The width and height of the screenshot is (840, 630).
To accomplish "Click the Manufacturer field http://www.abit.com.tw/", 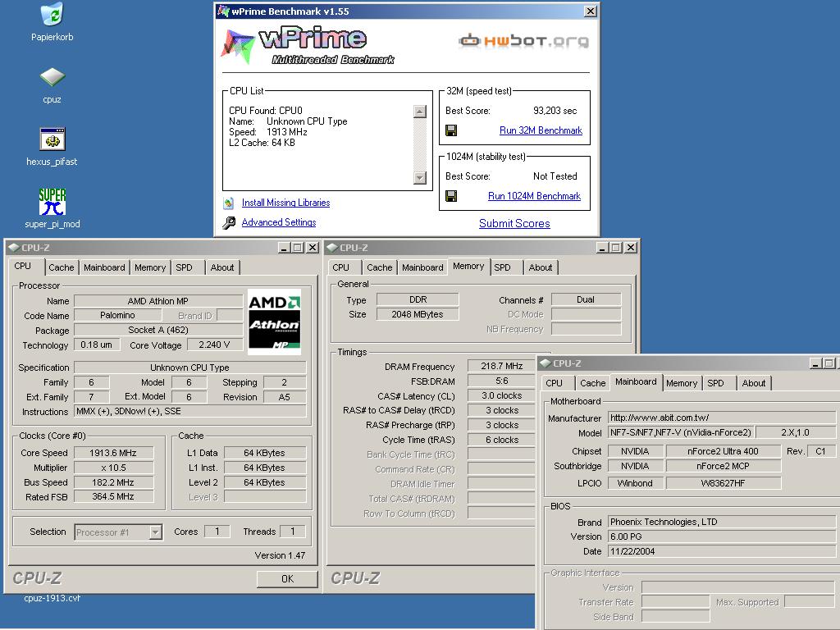I will (722, 418).
